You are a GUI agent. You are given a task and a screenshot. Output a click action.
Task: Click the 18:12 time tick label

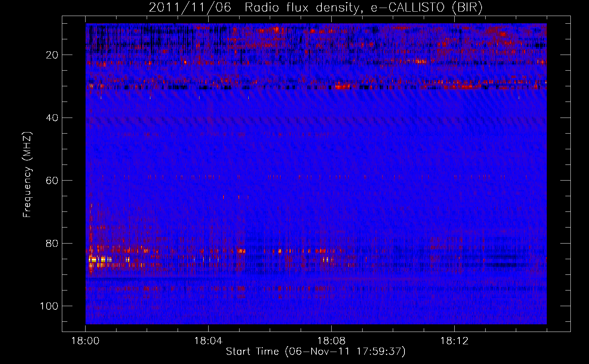pyautogui.click(x=454, y=341)
